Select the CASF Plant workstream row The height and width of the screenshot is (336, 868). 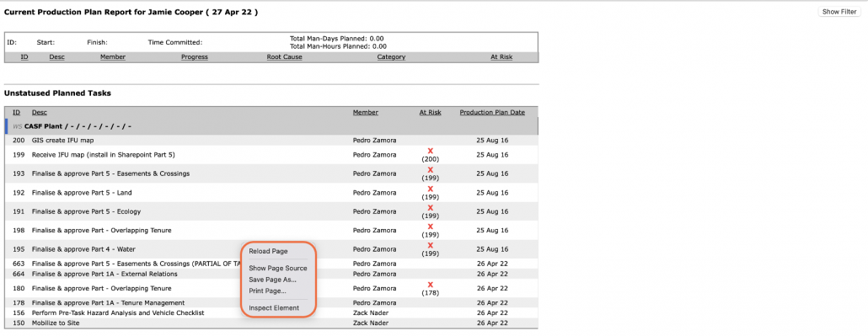[271, 126]
